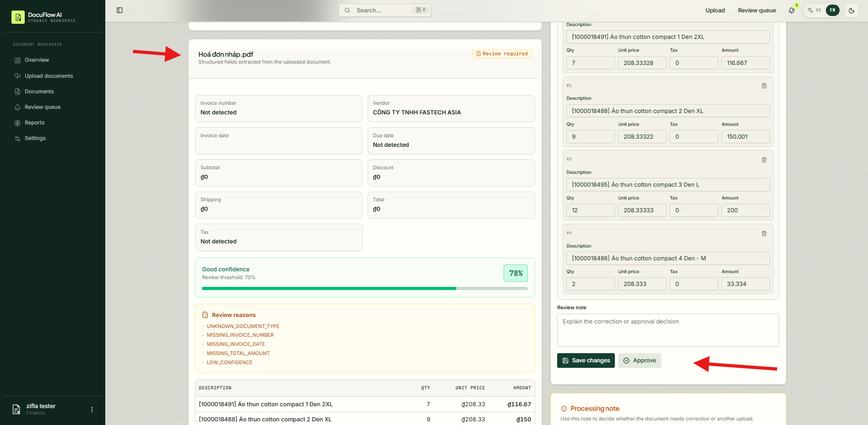Focus the Search input field
The image size is (868, 425).
coord(385,10)
